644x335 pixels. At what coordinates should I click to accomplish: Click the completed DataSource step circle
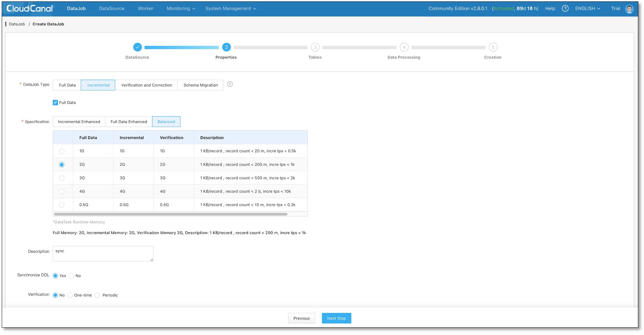click(138, 47)
